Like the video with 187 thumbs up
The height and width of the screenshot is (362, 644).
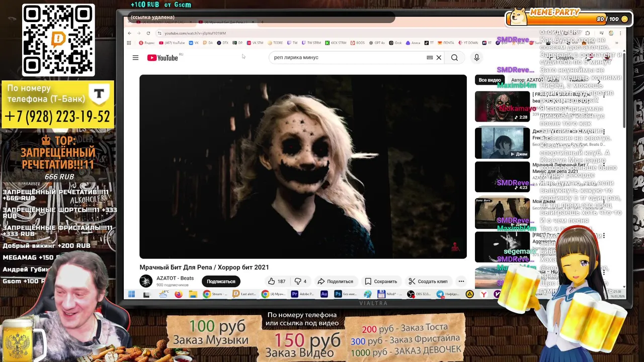[x=277, y=281]
